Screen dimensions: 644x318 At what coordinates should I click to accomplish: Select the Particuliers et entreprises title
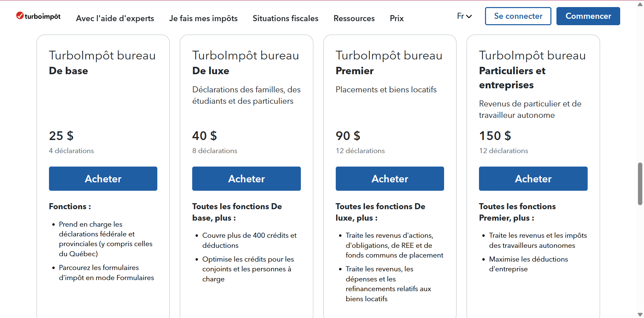(x=512, y=78)
